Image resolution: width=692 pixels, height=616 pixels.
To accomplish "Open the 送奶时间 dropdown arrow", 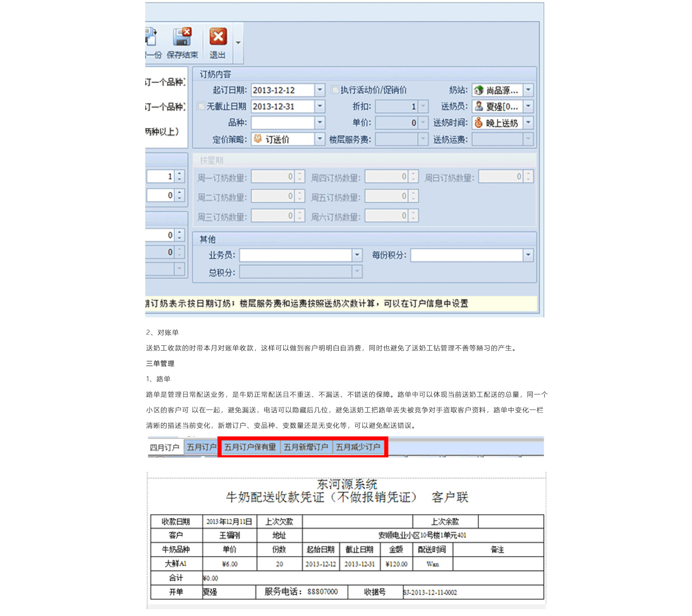I will [528, 122].
